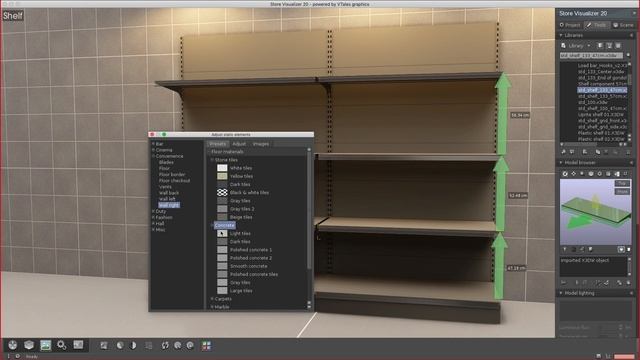Click the pin icon right of Libraries header
The width and height of the screenshot is (640, 360).
pyautogui.click(x=631, y=36)
